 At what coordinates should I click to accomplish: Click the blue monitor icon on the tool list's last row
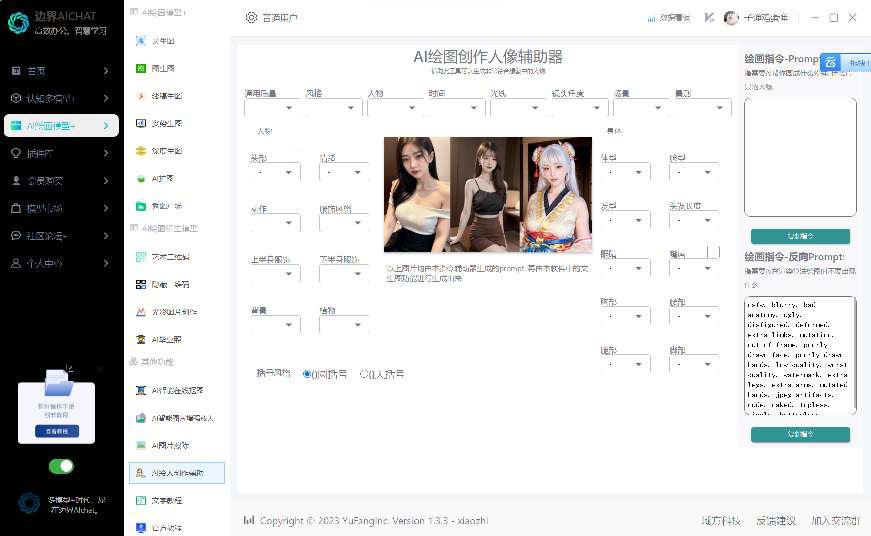coord(141,527)
